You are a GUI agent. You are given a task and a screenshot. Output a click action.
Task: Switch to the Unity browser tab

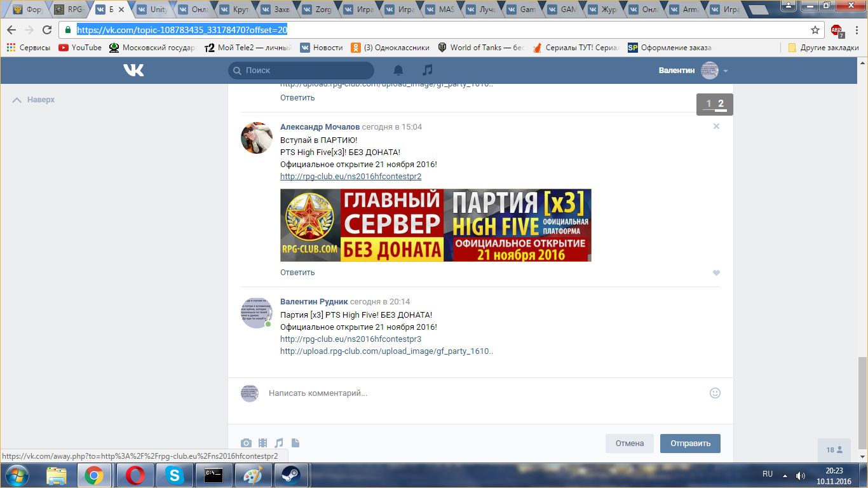point(151,10)
